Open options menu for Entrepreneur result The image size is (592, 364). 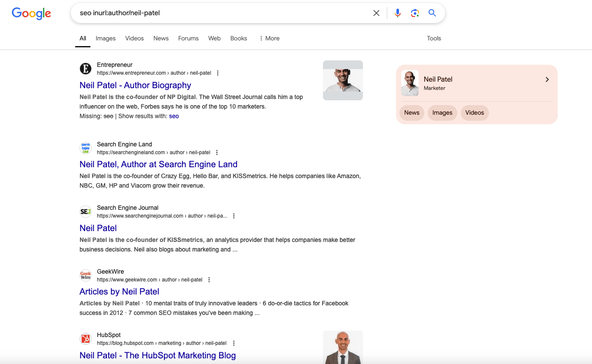(218, 73)
